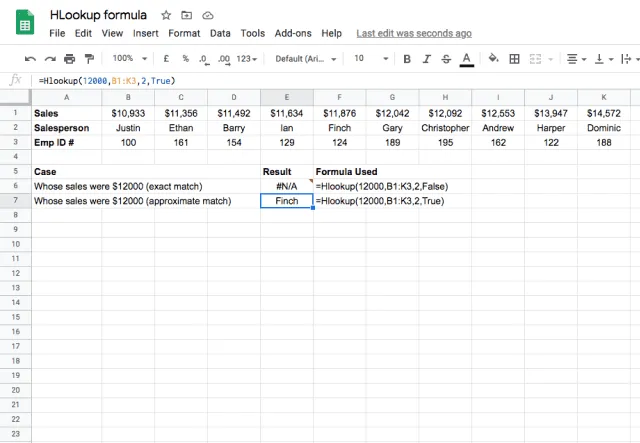The width and height of the screenshot is (640, 443).
Task: Click cell '=Hlookup(12000,B1:K3,2,False)'
Action: 382,187
